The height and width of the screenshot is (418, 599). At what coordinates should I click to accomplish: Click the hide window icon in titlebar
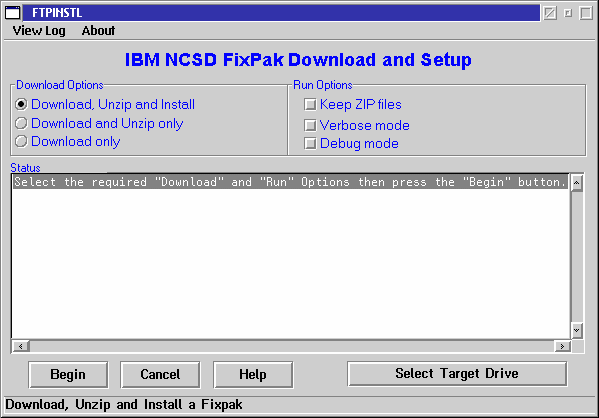pyautogui.click(x=550, y=13)
